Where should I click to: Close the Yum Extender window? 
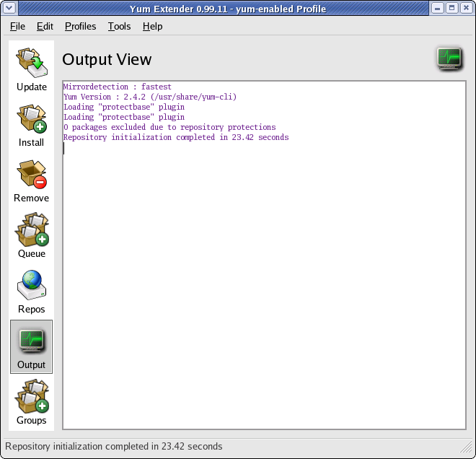tap(465, 9)
